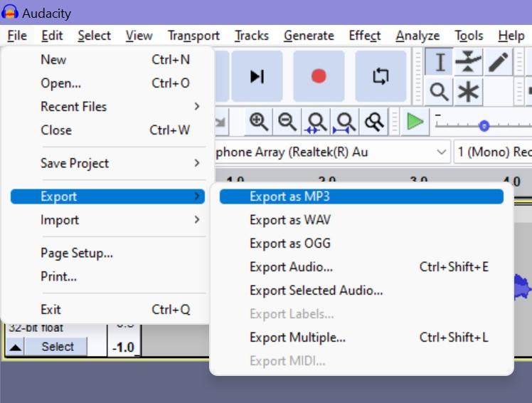Screen dimensions: 532x403
Task: Choose Close from the File menu
Action: point(107,130)
